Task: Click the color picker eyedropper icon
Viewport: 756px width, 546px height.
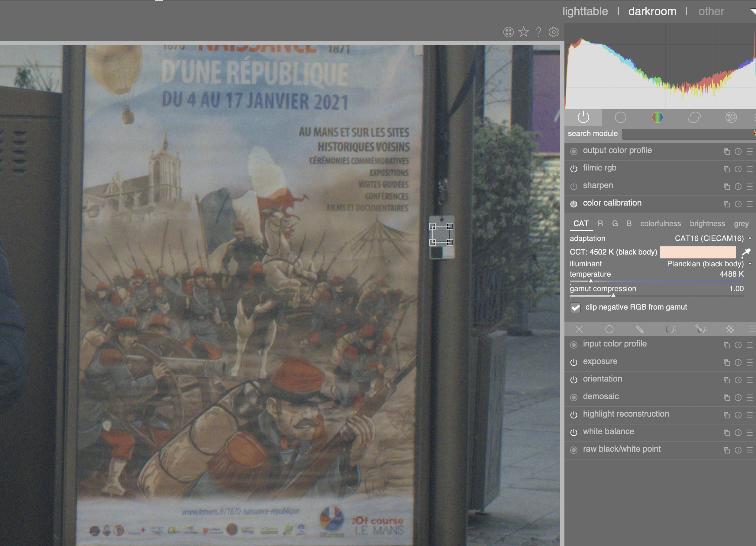Action: pyautogui.click(x=746, y=252)
